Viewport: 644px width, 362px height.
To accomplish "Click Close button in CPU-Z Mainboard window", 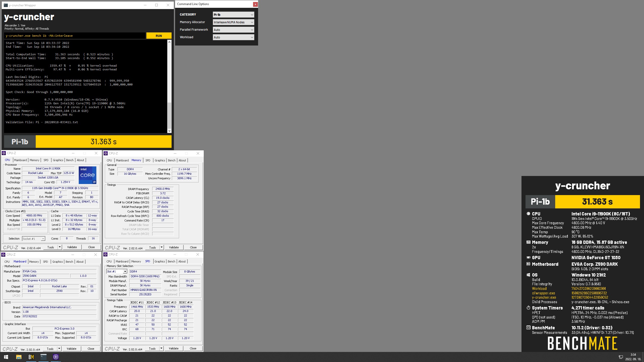I will click(x=91, y=349).
